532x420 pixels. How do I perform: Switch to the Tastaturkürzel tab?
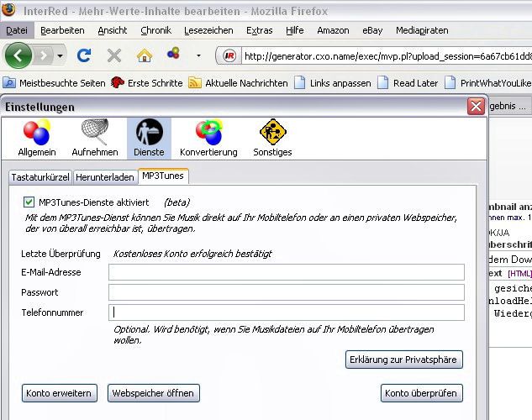click(40, 177)
